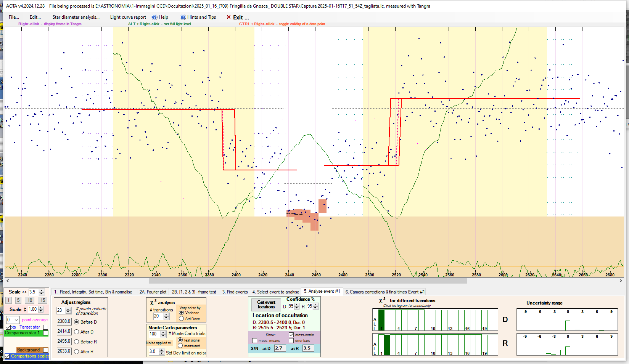The image size is (629, 364).
Task: Open the Edit... menu
Action: pos(35,17)
